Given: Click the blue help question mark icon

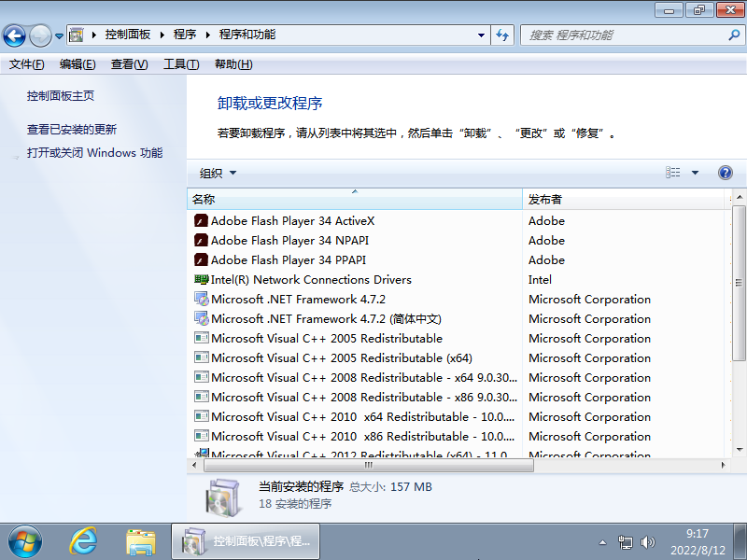Looking at the screenshot, I should coord(726,173).
